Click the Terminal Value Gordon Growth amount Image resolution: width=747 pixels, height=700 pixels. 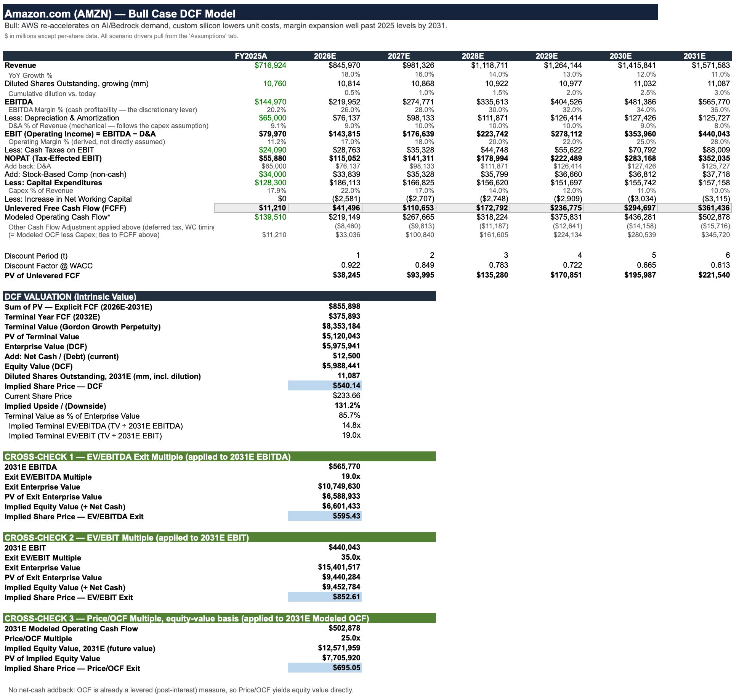[x=341, y=326]
